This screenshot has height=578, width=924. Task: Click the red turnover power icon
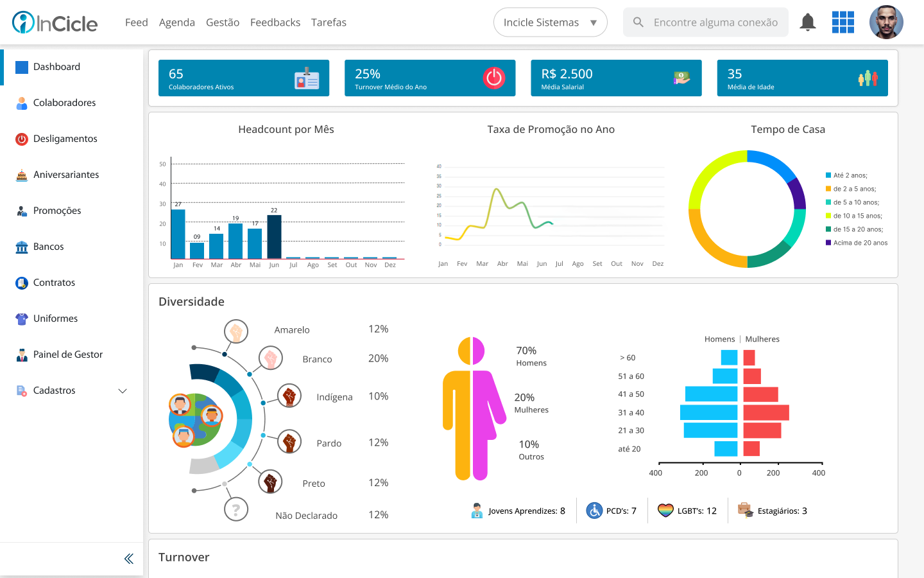pos(493,78)
